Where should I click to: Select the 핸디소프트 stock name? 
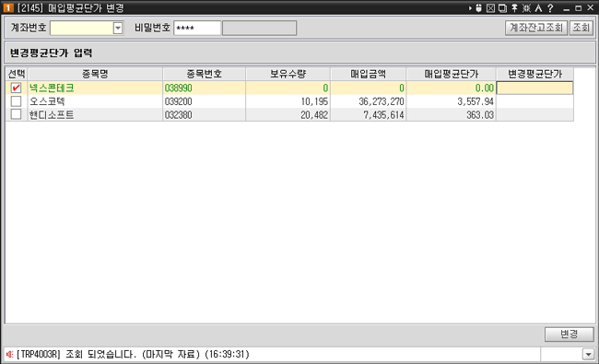52,115
